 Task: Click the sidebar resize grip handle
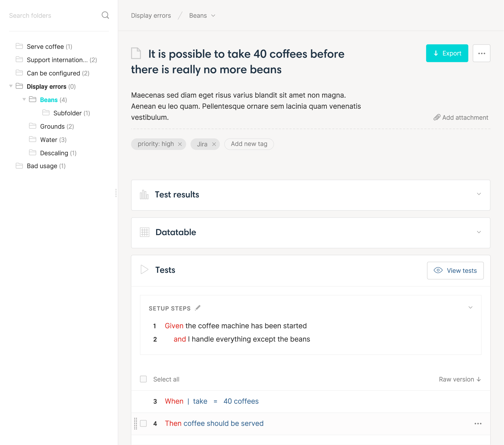point(116,193)
